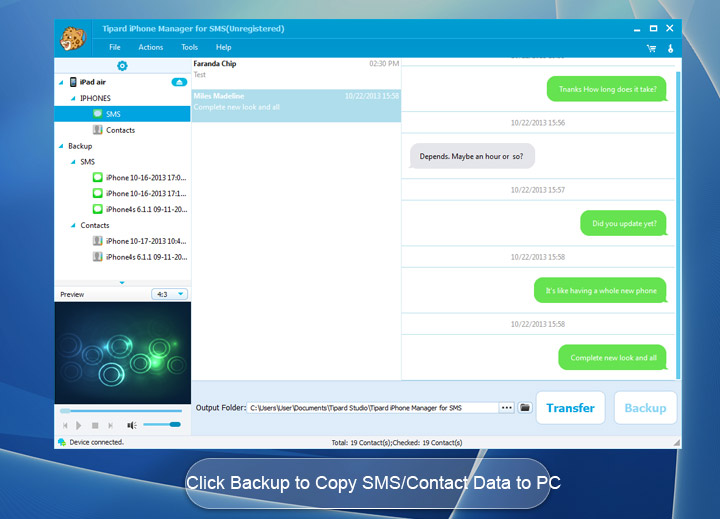Adjust the preview volume slider
Screen dimensions: 720x519
tap(162, 424)
